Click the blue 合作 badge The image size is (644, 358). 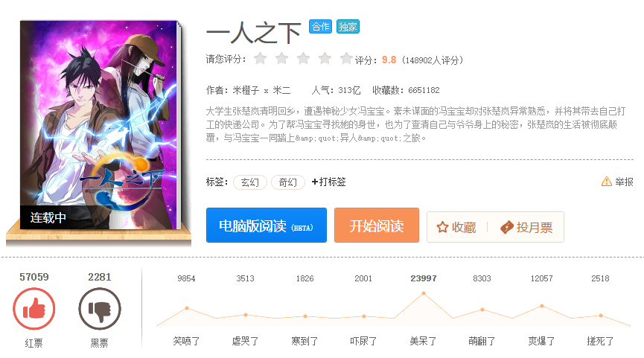320,27
